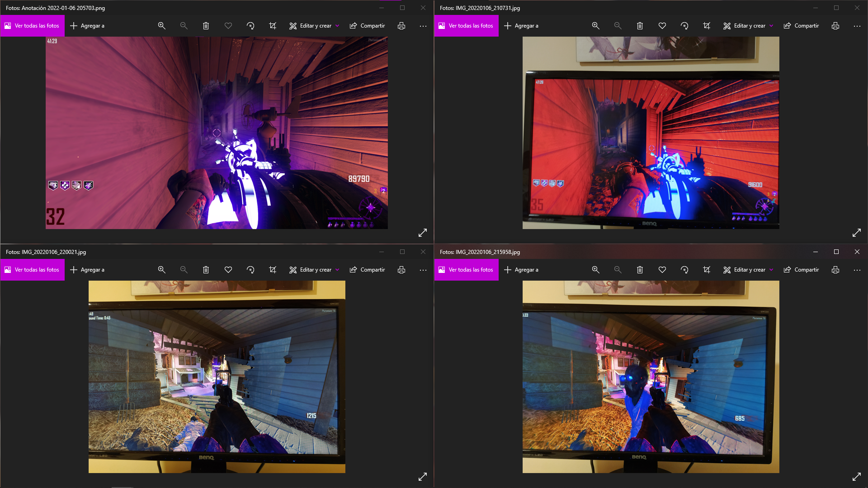Open more options in IMG_20220106_215958 window

(x=857, y=270)
